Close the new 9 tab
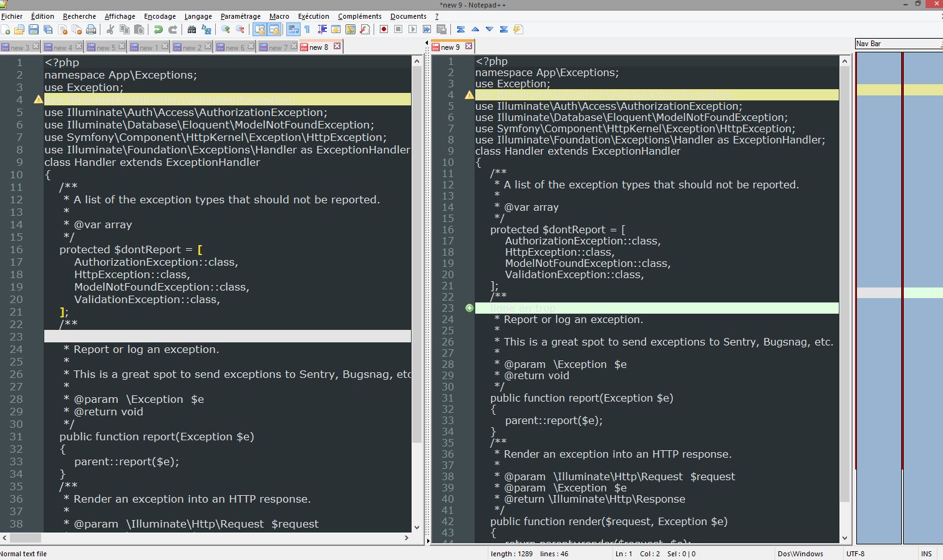943x560 pixels. (x=468, y=46)
